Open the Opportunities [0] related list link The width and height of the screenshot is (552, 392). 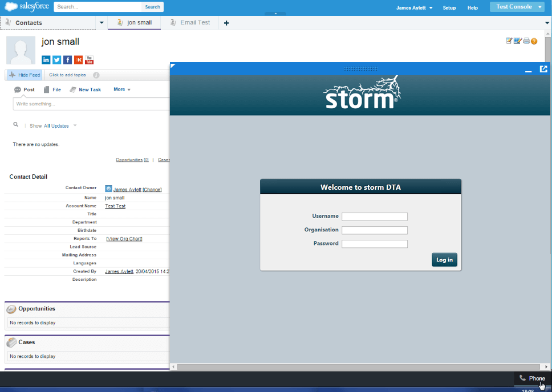[132, 160]
